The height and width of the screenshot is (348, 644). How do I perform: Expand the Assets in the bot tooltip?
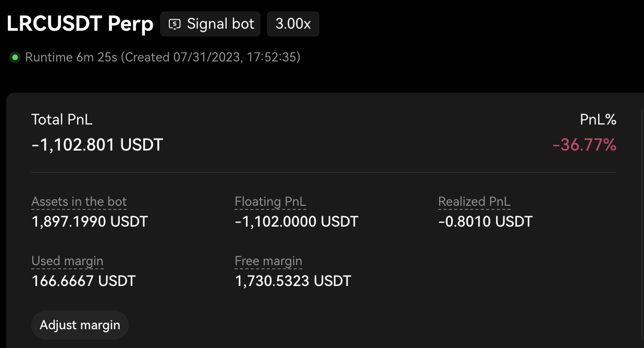(x=79, y=202)
